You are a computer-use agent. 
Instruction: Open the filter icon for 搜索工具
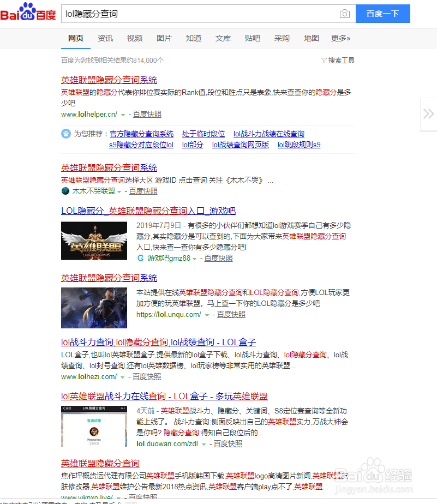[x=324, y=61]
